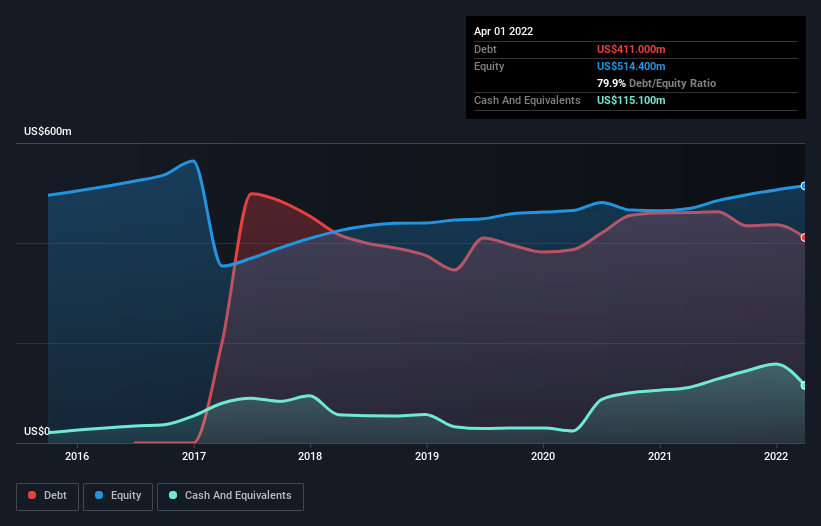Click the US$411.000m debt value

coord(631,49)
